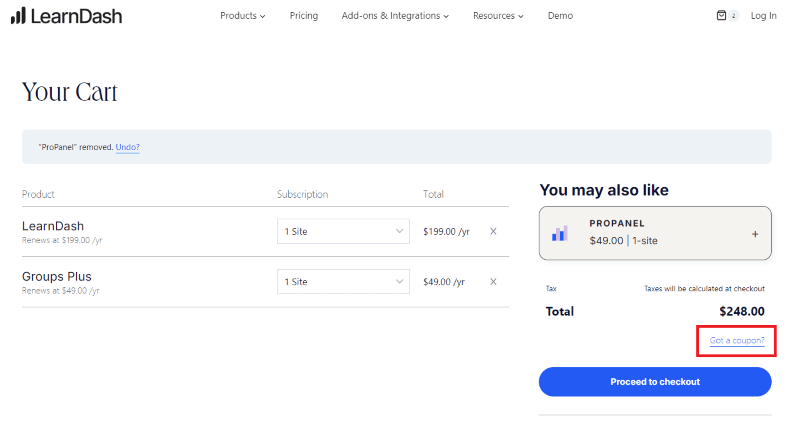Click the Groups Plus product name
The image size is (800, 422).
[x=57, y=277]
